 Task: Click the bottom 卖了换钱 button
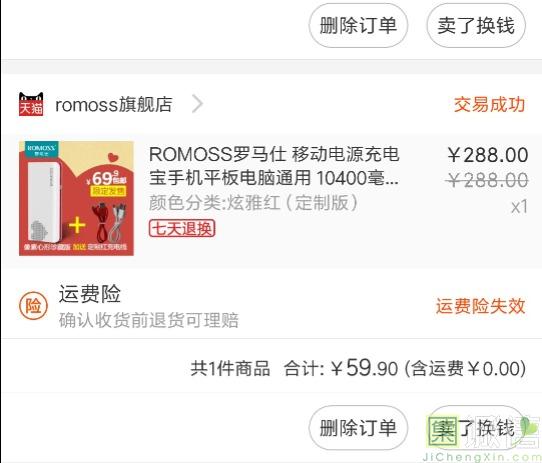point(476,428)
